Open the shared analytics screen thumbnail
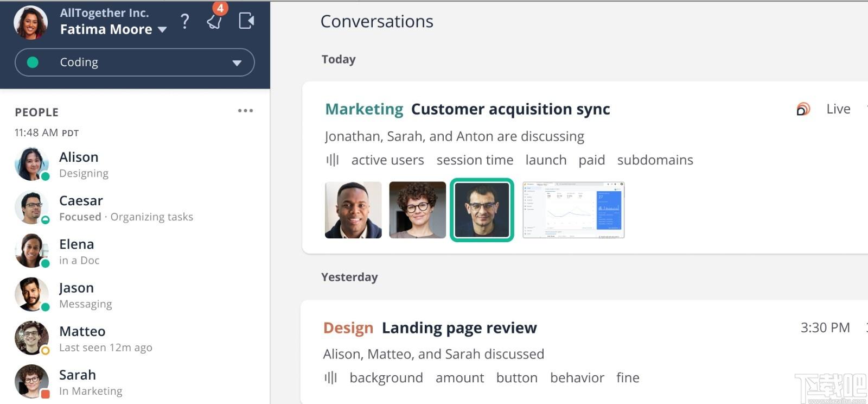868x404 pixels. [573, 210]
